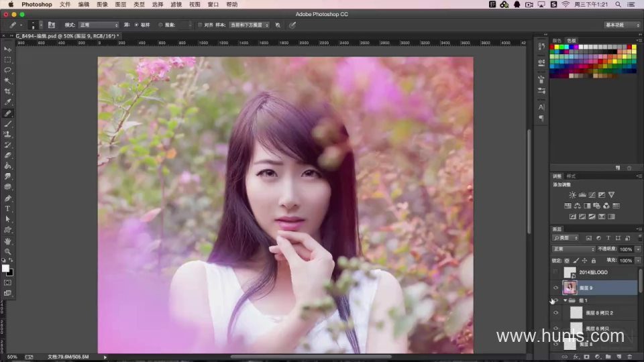
Task: Select the Move tool
Action: (7, 49)
